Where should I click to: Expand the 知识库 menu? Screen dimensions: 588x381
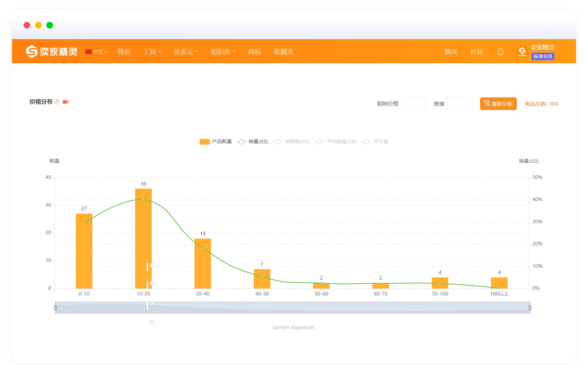[x=223, y=52]
